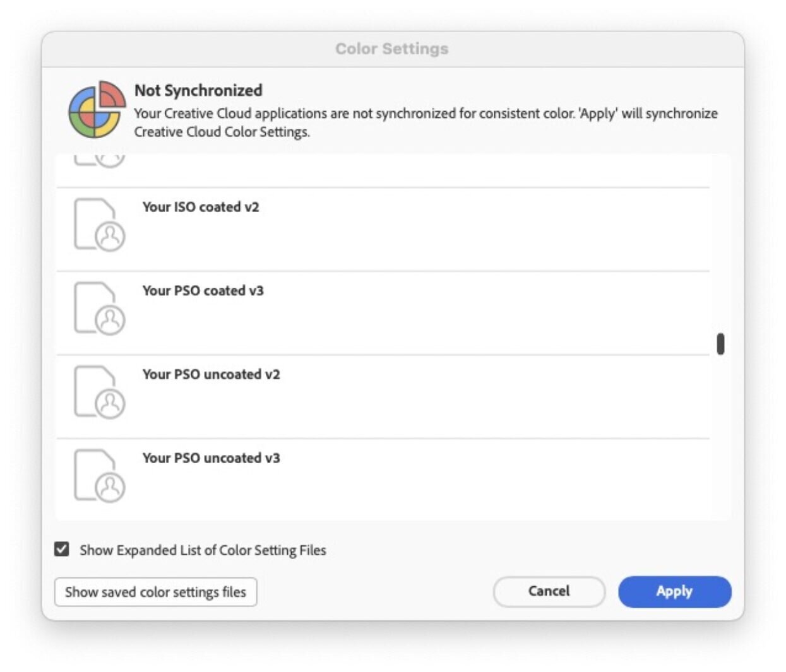Image resolution: width=786 pixels, height=672 pixels.
Task: Click the Show Expanded List of Color Setting Files label
Action: point(203,550)
